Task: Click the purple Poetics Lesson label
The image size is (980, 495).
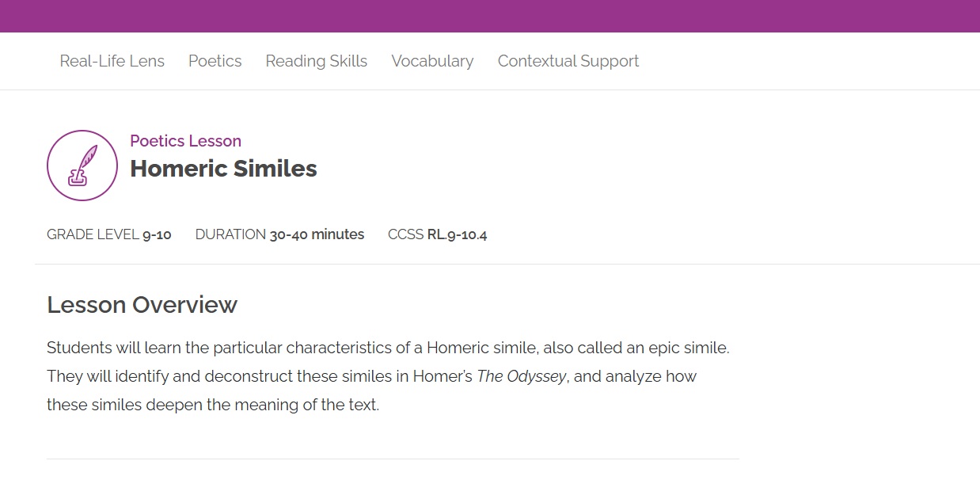Action: 186,141
